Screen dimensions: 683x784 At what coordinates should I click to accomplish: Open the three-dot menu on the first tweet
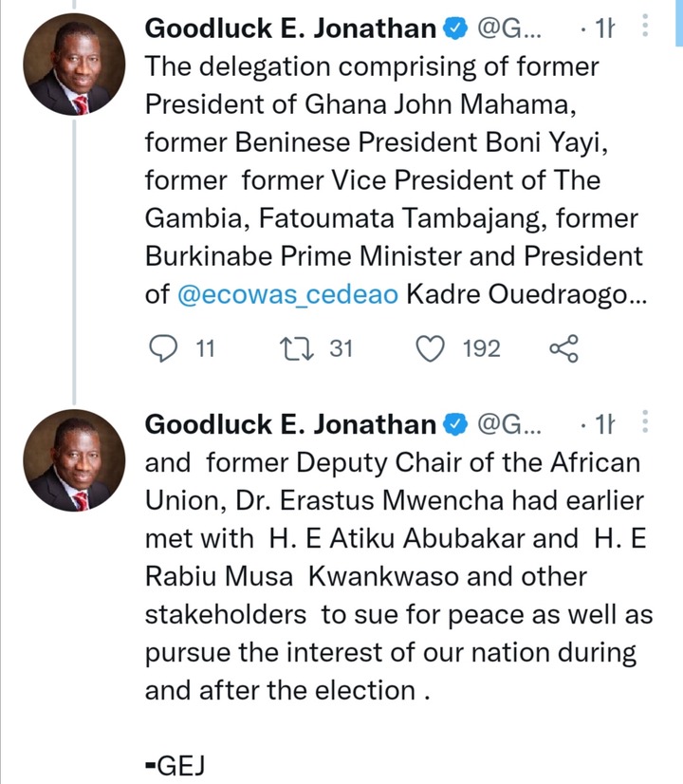pos(645,26)
